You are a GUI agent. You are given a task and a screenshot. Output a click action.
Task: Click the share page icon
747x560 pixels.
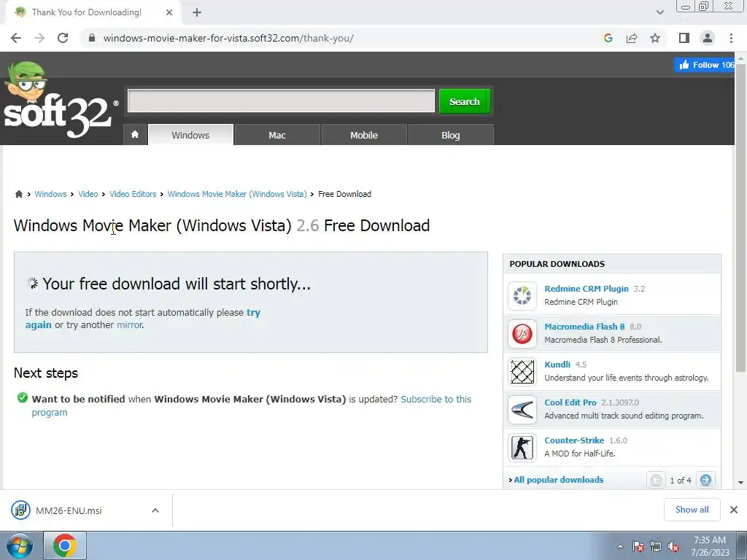632,38
